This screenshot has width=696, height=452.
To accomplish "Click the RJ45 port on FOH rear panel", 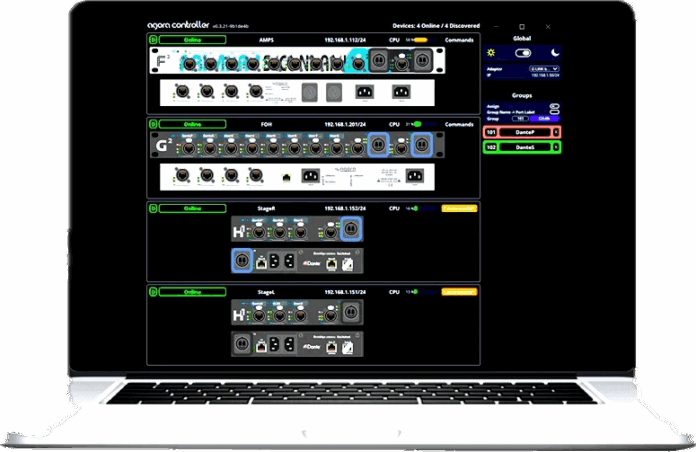I will coord(286,178).
